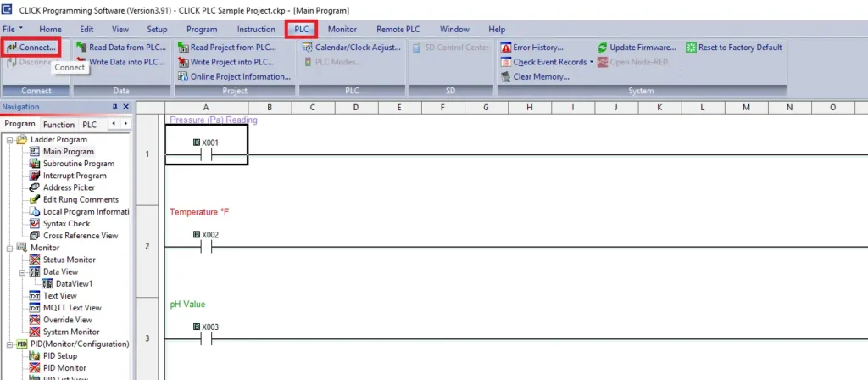Open Interrupt Program tree item
The width and height of the screenshot is (868, 380).
(75, 176)
